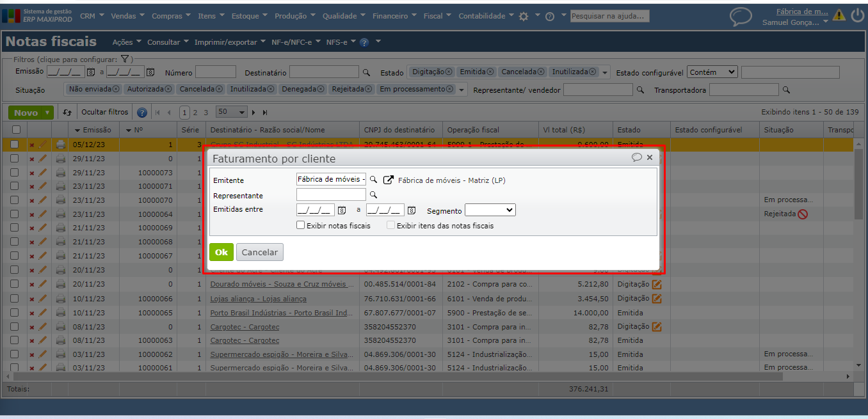This screenshot has height=419, width=868.
Task: Select checkbox for 10000070 invoice row
Action: tap(15, 200)
